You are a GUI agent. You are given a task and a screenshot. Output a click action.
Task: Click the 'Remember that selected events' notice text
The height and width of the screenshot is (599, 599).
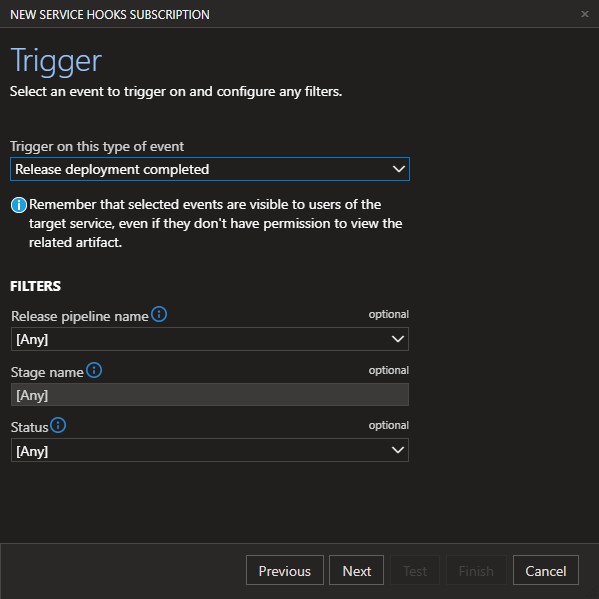click(215, 223)
